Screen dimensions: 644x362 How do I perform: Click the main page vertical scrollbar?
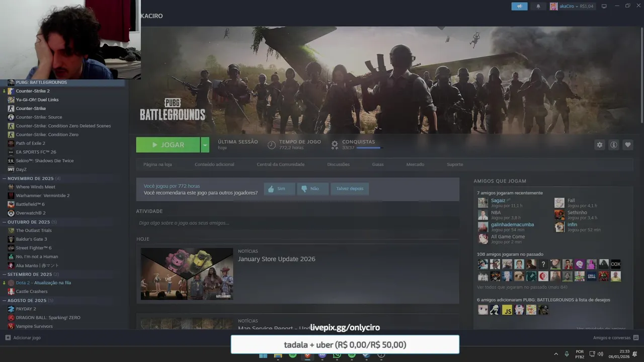point(641,75)
